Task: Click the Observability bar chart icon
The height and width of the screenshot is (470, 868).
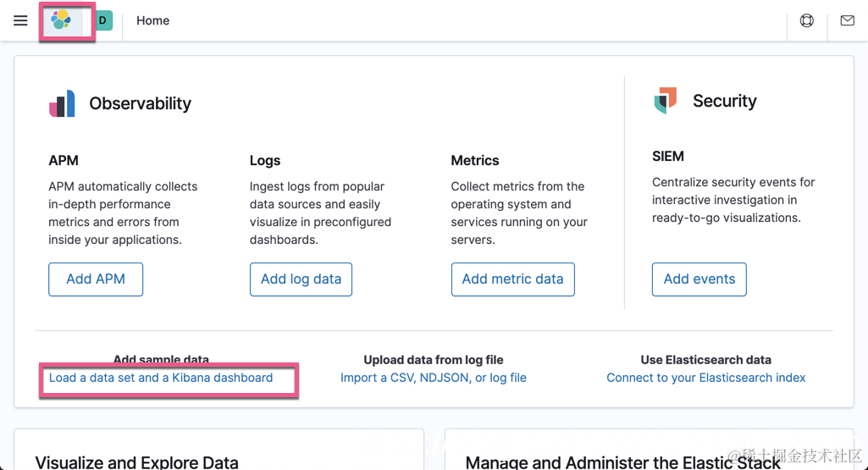Action: coord(62,103)
